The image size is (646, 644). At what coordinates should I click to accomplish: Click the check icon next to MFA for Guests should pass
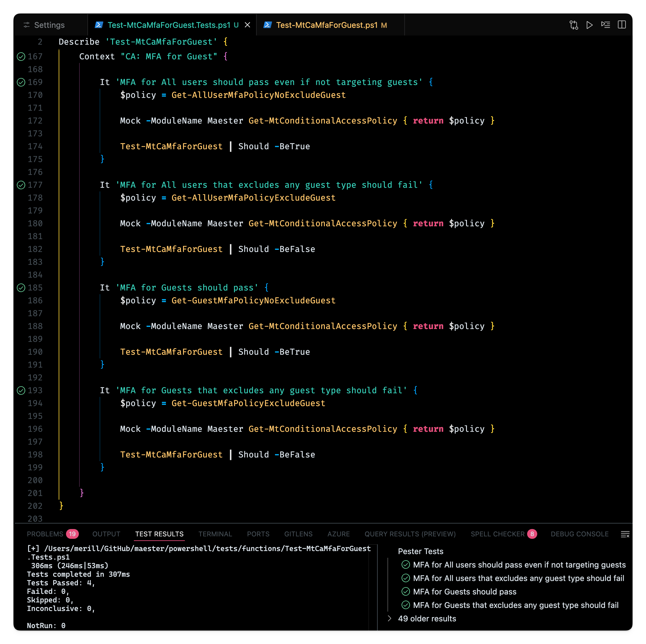[x=406, y=591]
